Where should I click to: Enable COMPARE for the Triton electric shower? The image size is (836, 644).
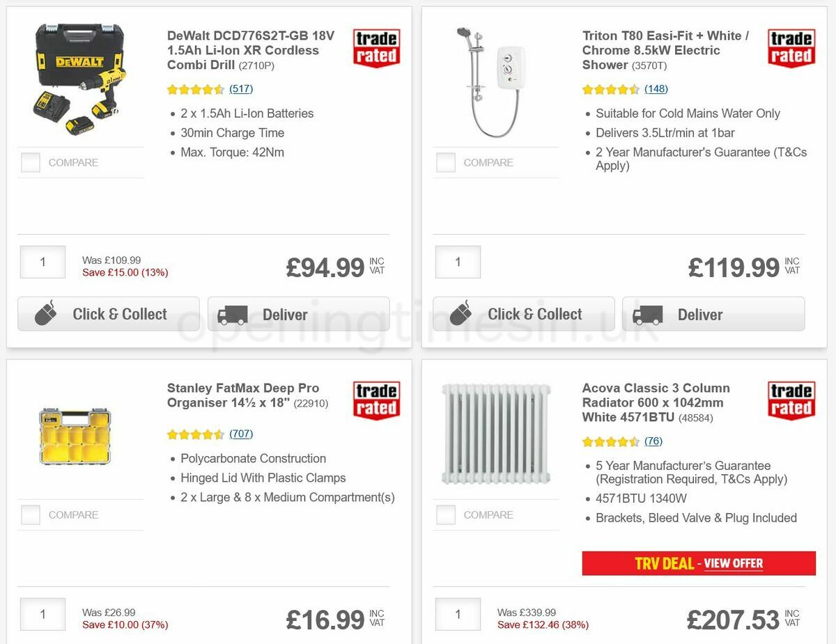tap(446, 162)
